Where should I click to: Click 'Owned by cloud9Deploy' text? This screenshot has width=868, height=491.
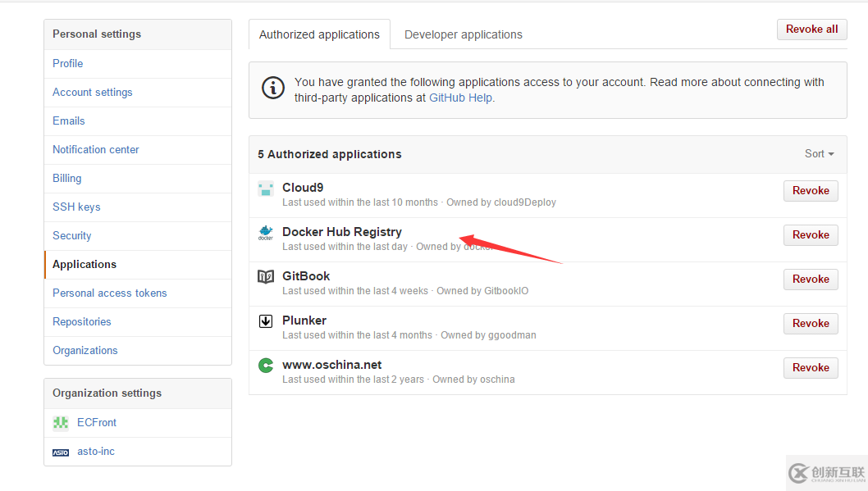point(501,202)
